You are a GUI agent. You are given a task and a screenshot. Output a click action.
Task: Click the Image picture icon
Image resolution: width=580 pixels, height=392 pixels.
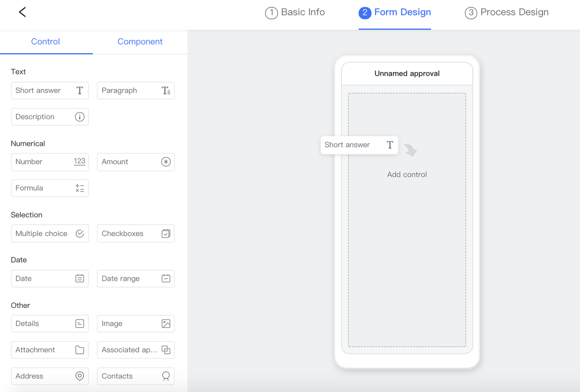(166, 323)
